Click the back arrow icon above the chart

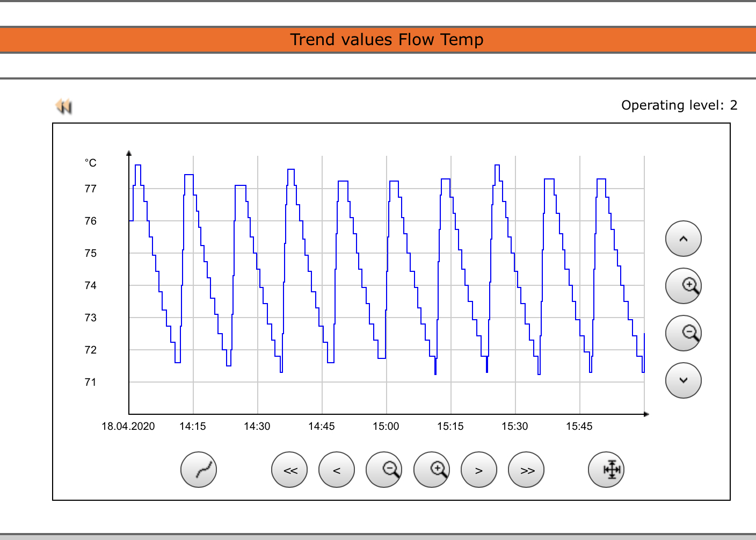coord(64,106)
